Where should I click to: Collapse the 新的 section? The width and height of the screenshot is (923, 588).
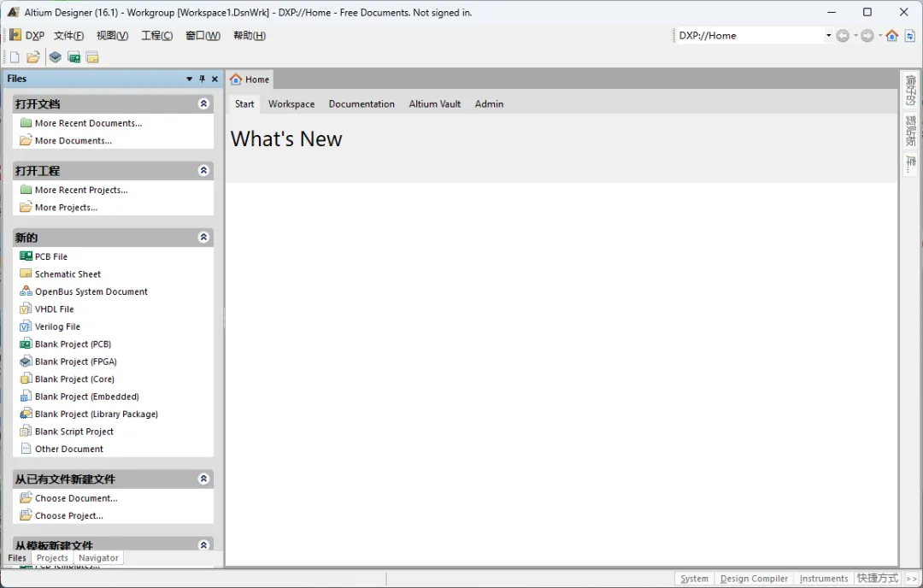[203, 238]
